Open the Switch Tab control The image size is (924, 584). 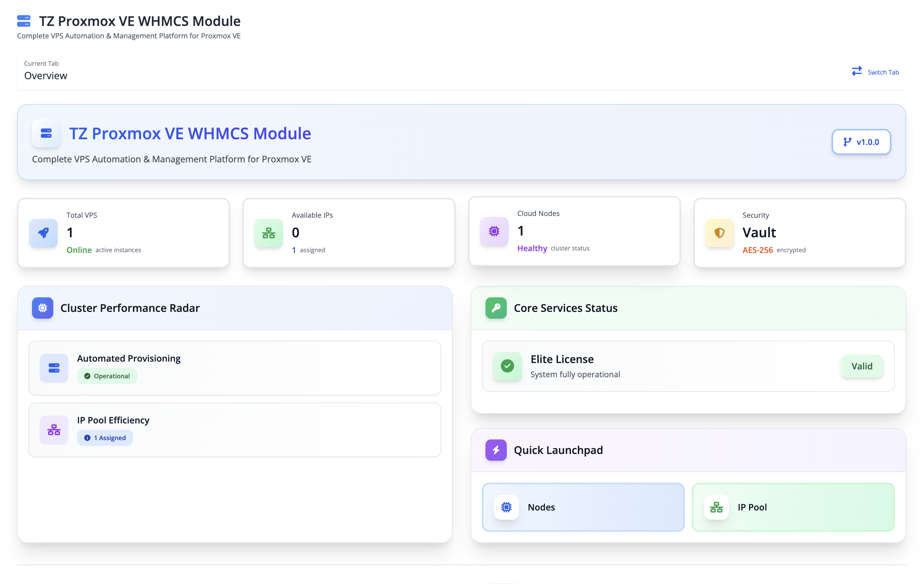click(875, 72)
